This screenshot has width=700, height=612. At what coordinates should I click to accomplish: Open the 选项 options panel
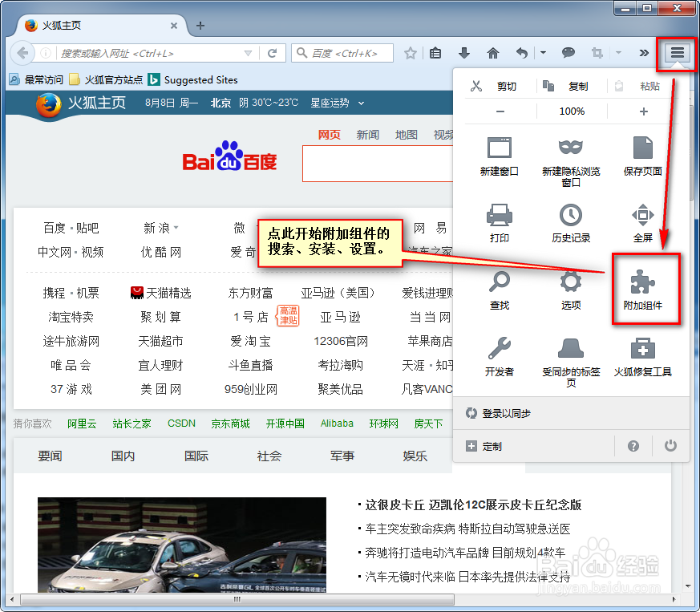tap(571, 289)
